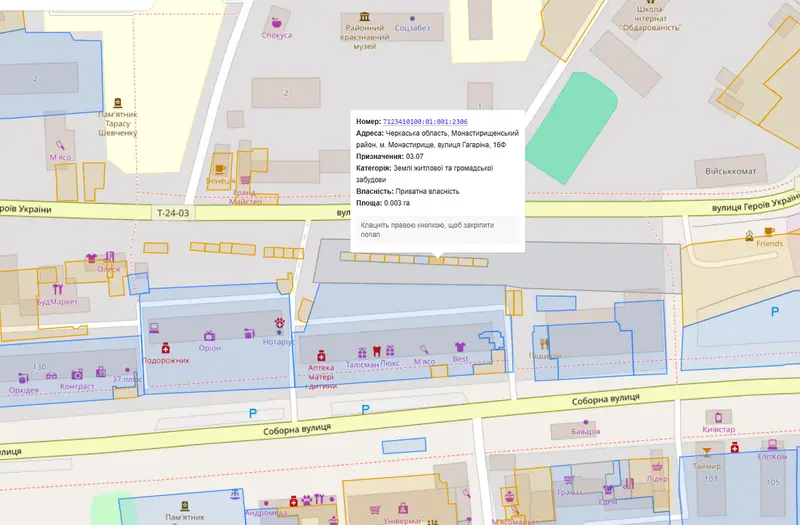Click the T-24-03 road label
Screen dimensions: 800x525
click(x=173, y=213)
